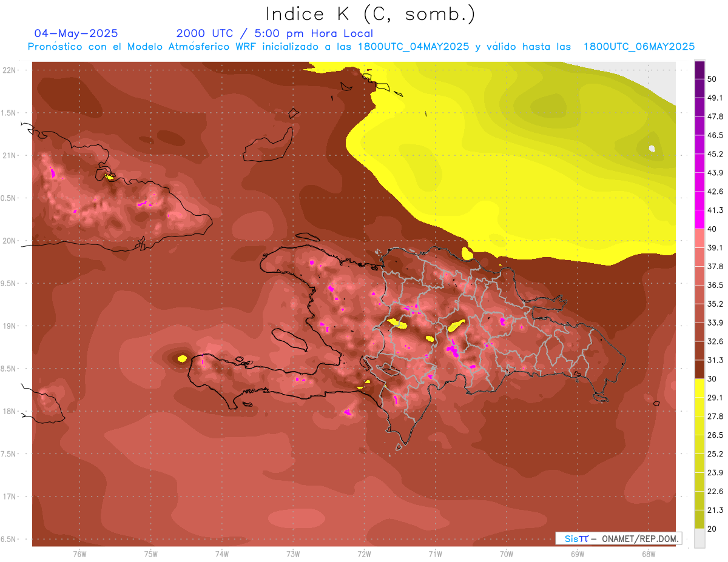Select the '71W' longitude axis label
Screen dimensions: 728x562
(x=435, y=555)
